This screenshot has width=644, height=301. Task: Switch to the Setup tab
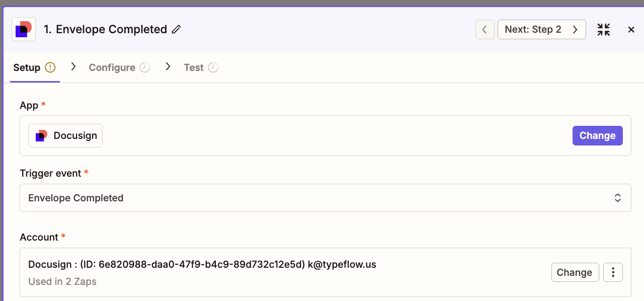point(27,67)
